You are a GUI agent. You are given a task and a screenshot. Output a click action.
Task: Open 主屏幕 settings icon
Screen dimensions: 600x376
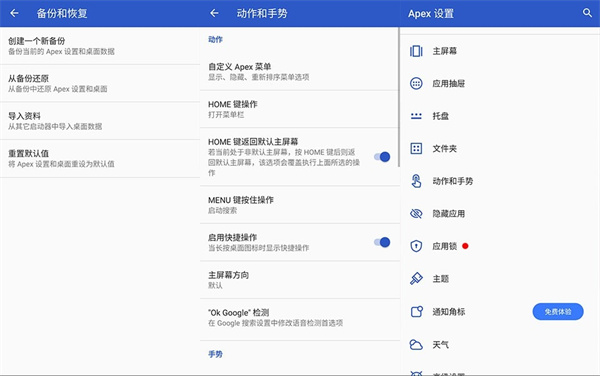coord(416,51)
